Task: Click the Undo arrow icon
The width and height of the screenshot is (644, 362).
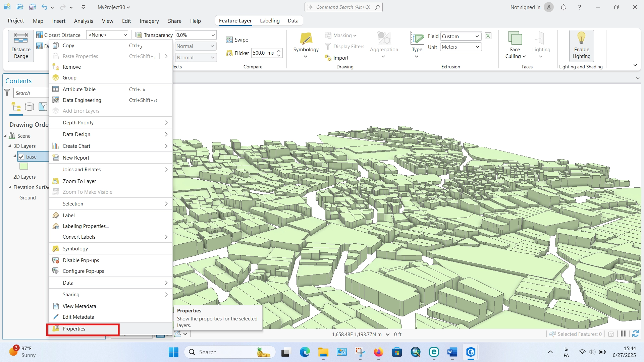Action: pyautogui.click(x=45, y=7)
